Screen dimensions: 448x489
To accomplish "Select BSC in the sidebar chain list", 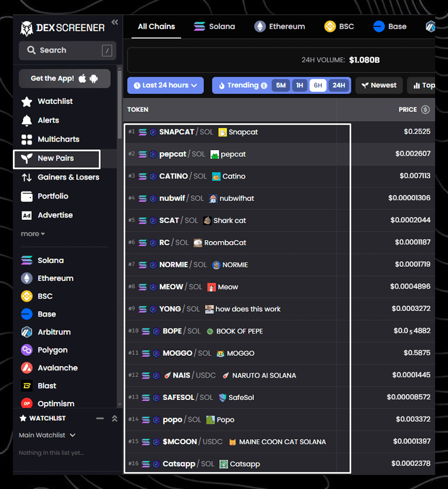I will click(36, 297).
